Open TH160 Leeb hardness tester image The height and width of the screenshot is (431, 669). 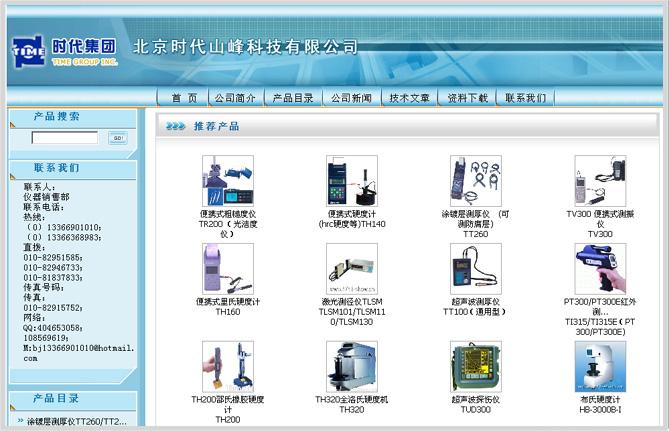point(228,269)
